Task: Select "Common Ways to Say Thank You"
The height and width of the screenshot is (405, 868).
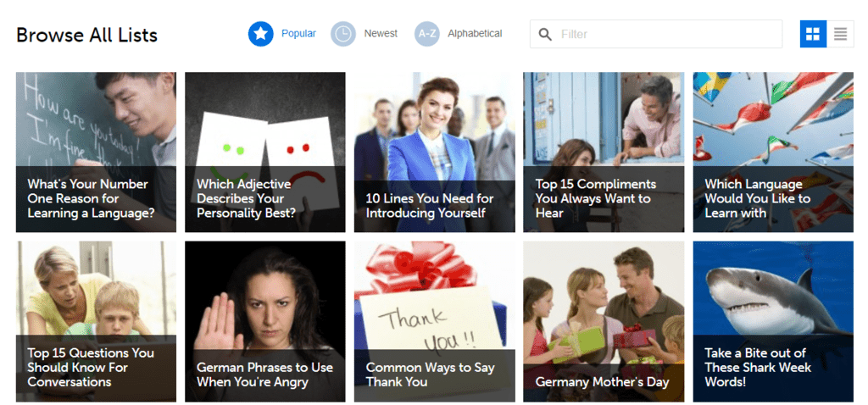Action: pyautogui.click(x=434, y=321)
